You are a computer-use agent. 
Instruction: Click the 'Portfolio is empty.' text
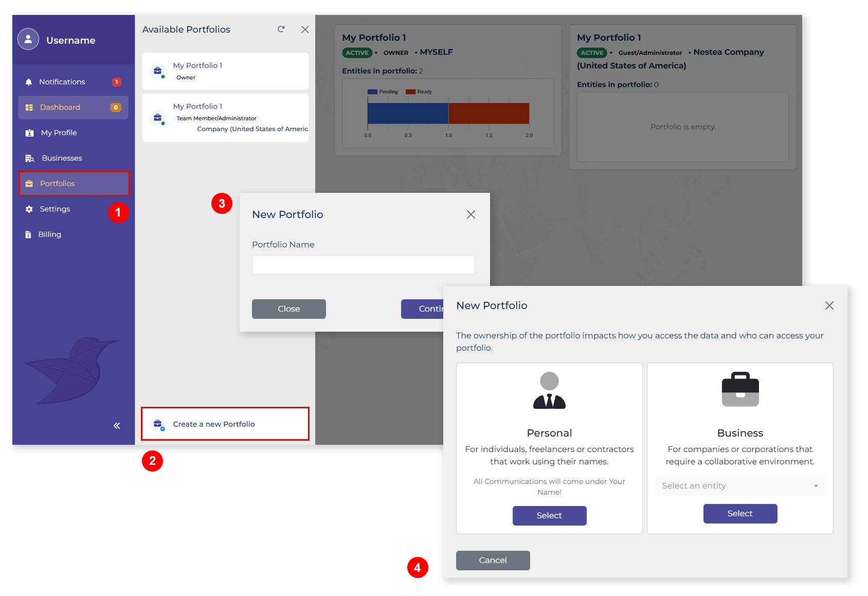point(683,127)
